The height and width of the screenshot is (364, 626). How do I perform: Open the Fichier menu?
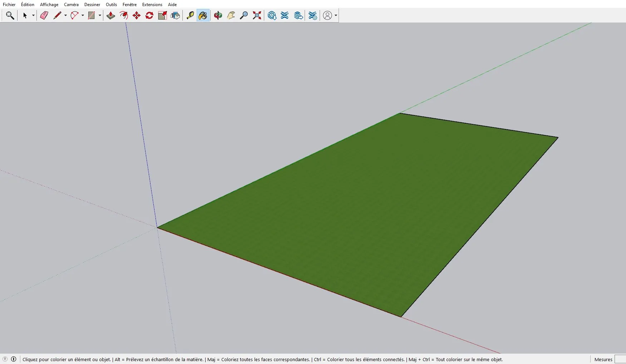(x=9, y=5)
